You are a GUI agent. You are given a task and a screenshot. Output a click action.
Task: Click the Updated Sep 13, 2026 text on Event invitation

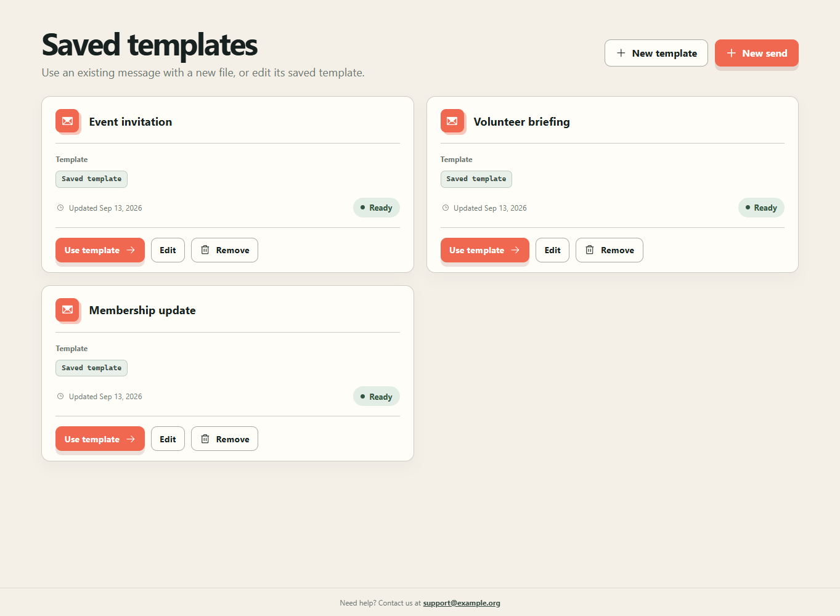click(105, 208)
